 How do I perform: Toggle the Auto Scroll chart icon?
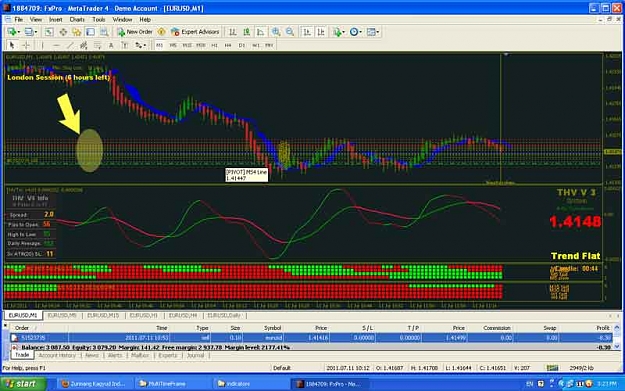pos(307,32)
